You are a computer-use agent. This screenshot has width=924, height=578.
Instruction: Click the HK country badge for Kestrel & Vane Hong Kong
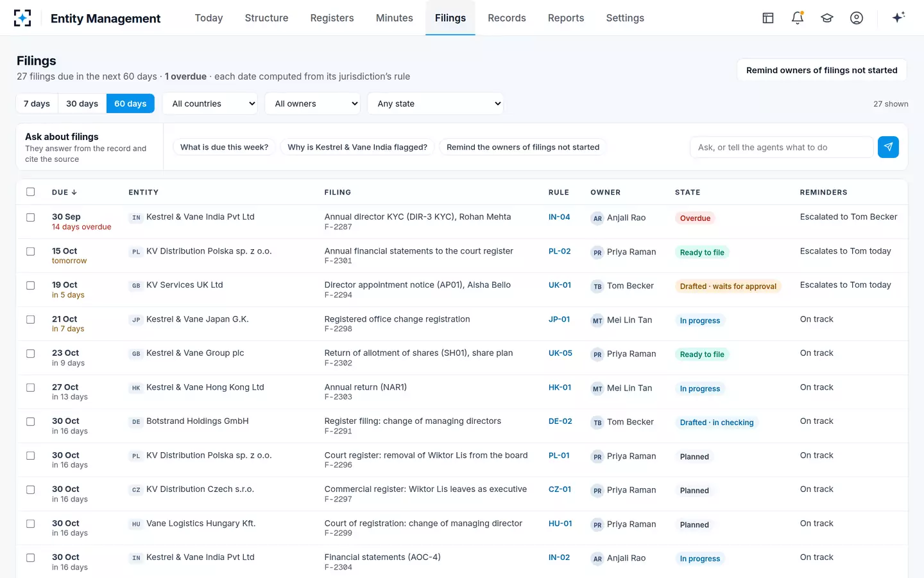click(x=136, y=388)
